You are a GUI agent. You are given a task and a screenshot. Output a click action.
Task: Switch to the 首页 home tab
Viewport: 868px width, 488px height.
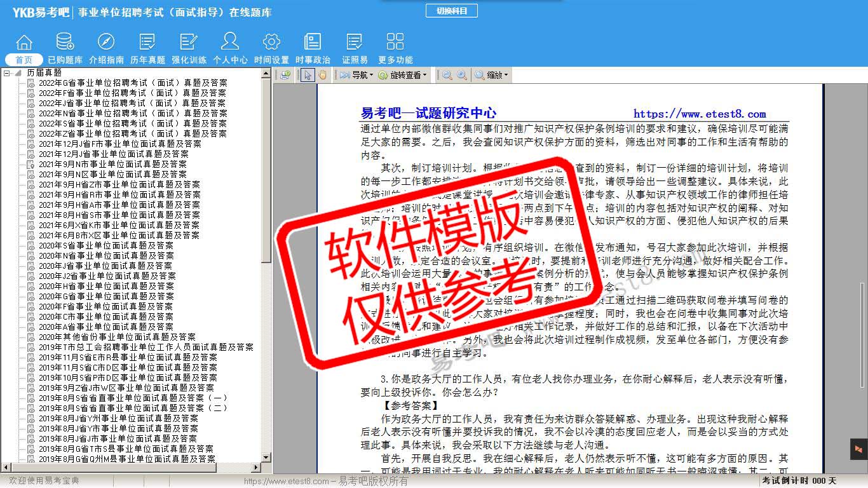pyautogui.click(x=24, y=48)
